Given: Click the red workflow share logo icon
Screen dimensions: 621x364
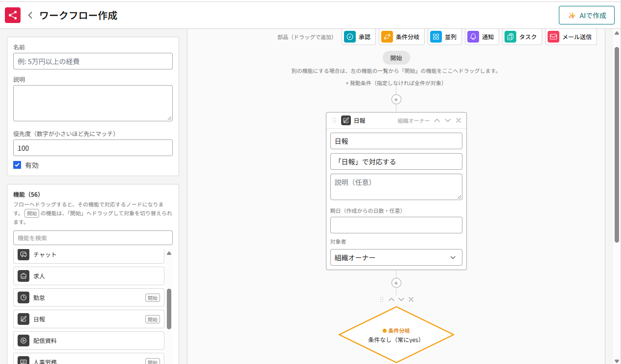Looking at the screenshot, I should point(13,15).
